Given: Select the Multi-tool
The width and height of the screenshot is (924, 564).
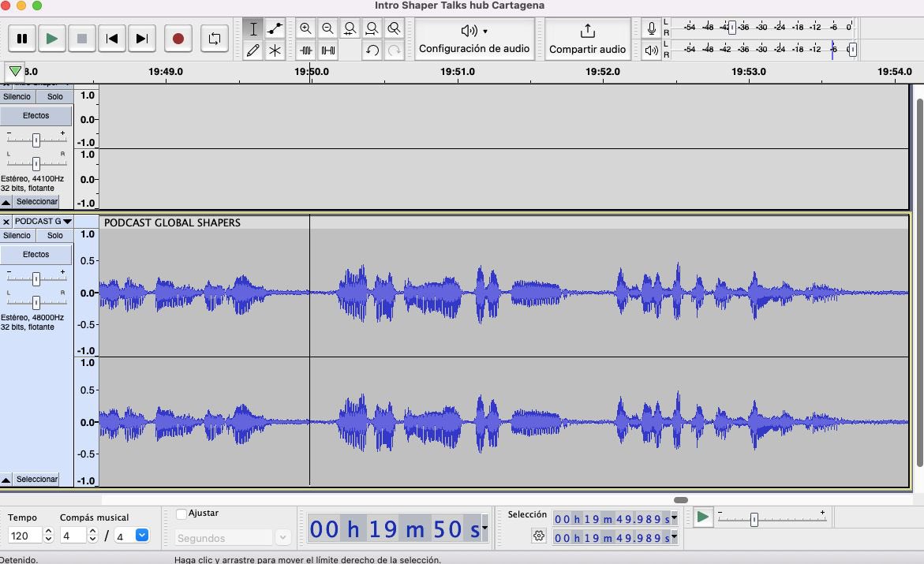Looking at the screenshot, I should [x=275, y=50].
